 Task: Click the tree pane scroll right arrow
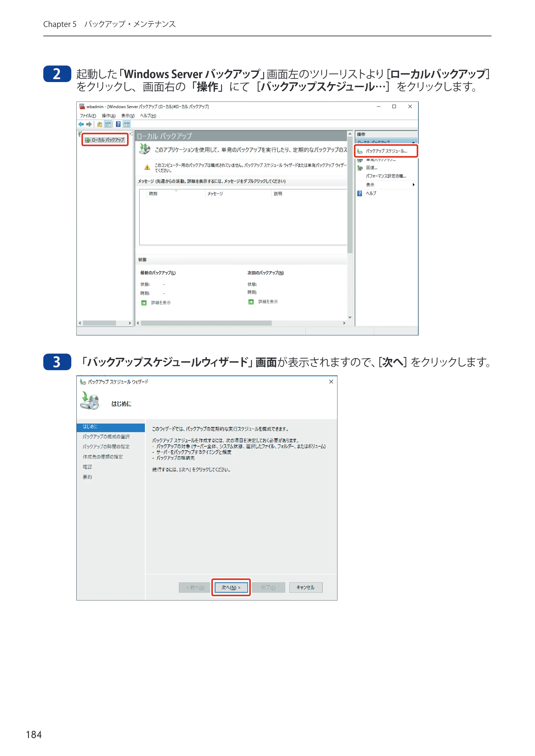pyautogui.click(x=130, y=323)
